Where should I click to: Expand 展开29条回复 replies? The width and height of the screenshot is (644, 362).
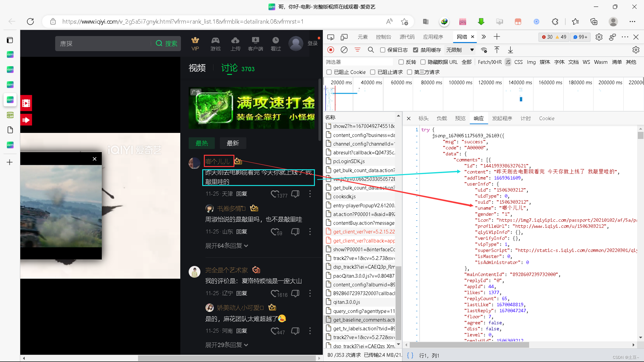227,345
